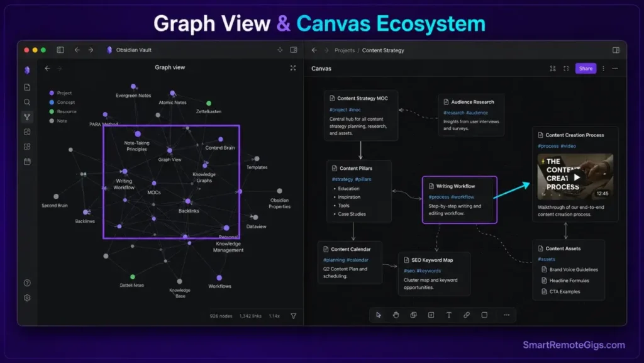Select the hand pan tool in canvas toolbar

pos(396,315)
